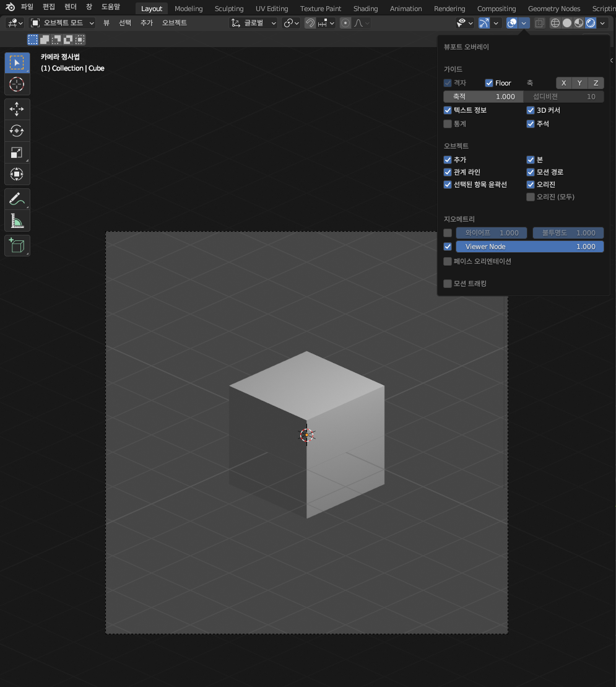Expand the gizmo options dropdown arrow

pyautogui.click(x=496, y=23)
